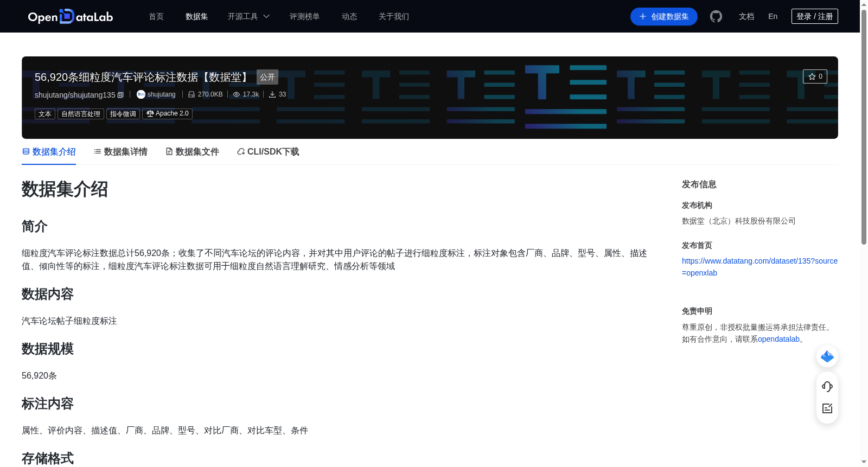
Task: Switch language to En
Action: 773,16
